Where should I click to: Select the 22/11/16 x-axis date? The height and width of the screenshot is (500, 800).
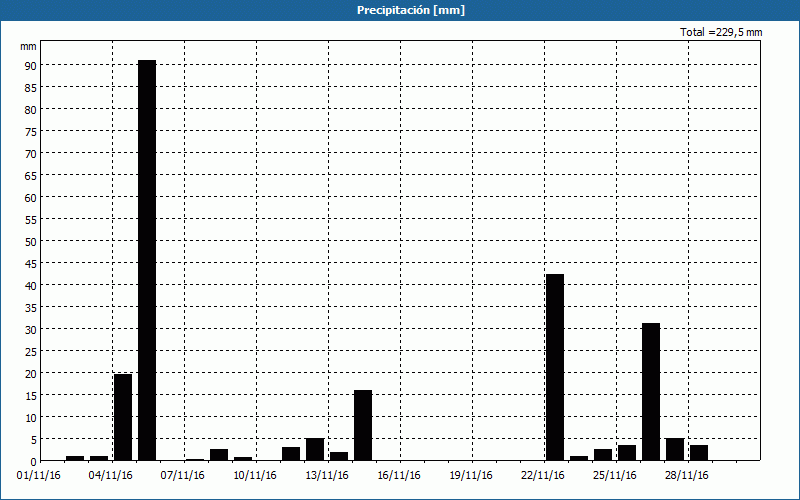coord(543,476)
